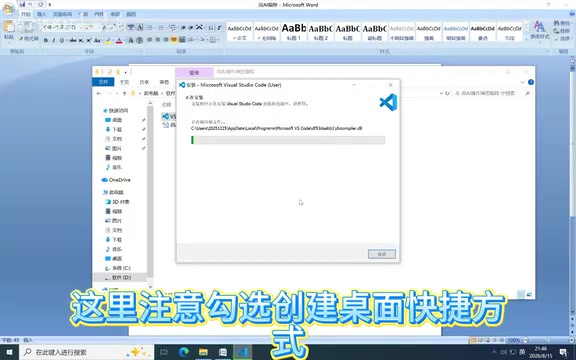Screen dimensions: 576x360
Task: Click VS Code installer taskbar icon
Action: coord(242,352)
